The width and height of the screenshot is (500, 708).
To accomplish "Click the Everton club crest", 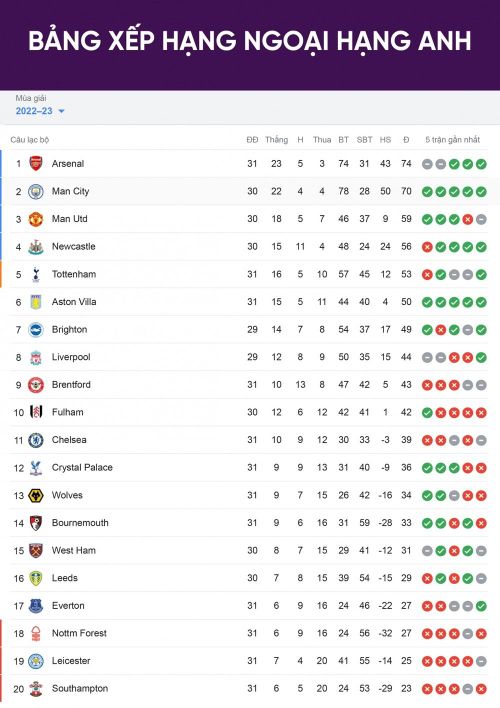I will (x=36, y=606).
